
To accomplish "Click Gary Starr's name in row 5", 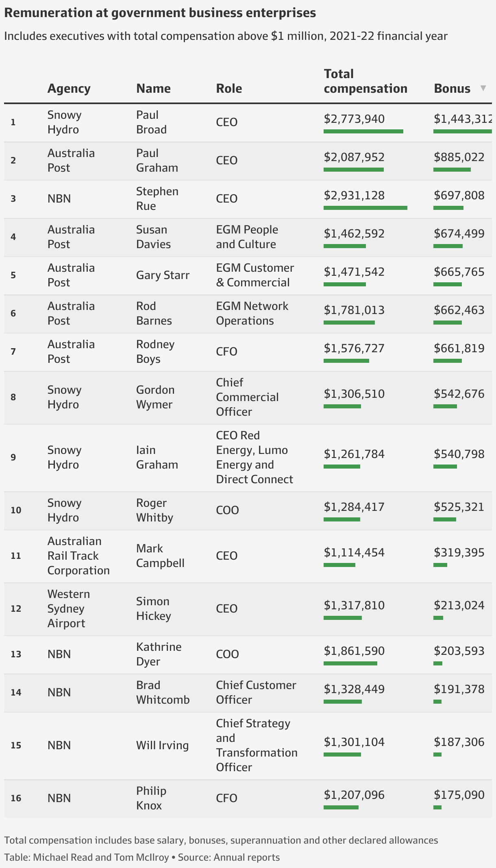I will pyautogui.click(x=163, y=275).
